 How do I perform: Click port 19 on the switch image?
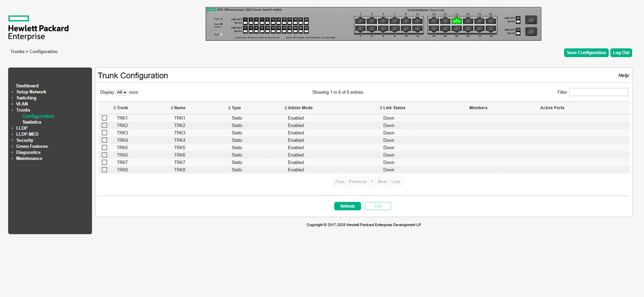(x=468, y=21)
